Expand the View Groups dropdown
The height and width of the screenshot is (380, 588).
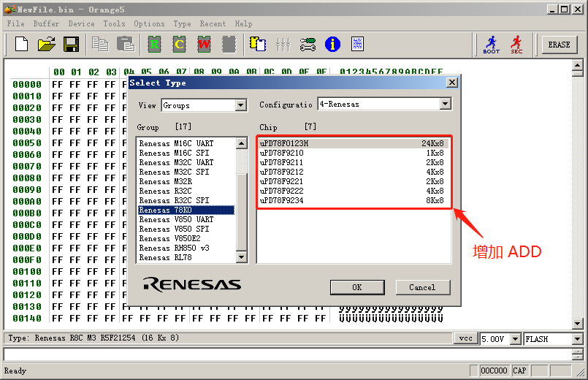pos(241,105)
